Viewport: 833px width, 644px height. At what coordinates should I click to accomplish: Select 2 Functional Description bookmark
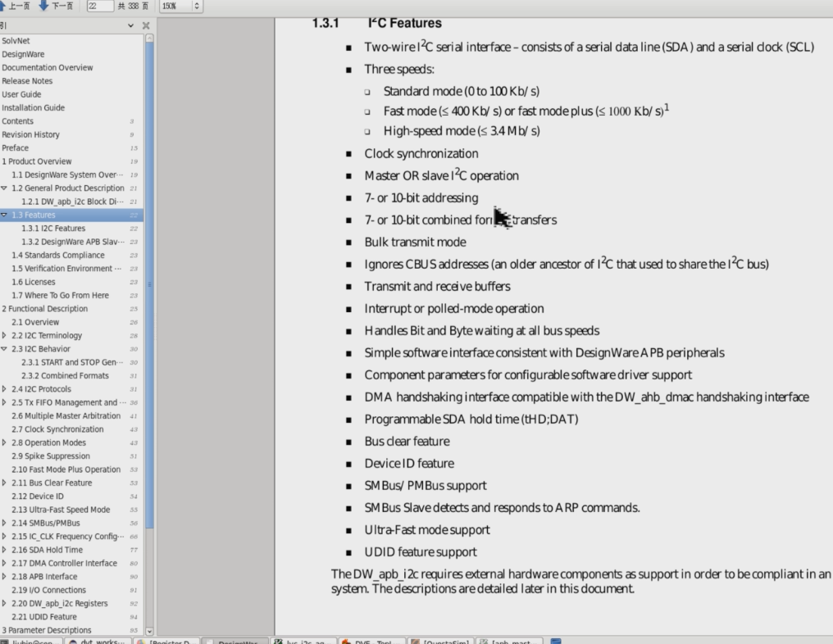click(x=44, y=308)
